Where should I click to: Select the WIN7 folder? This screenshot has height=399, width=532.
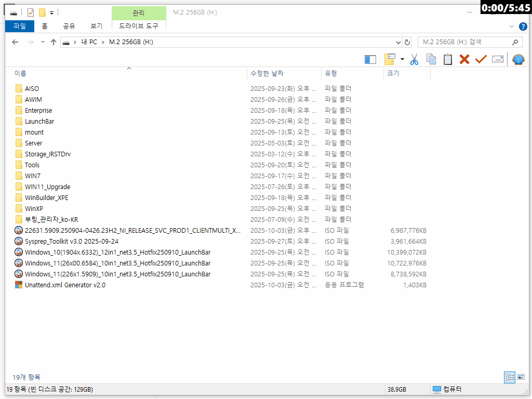click(33, 176)
